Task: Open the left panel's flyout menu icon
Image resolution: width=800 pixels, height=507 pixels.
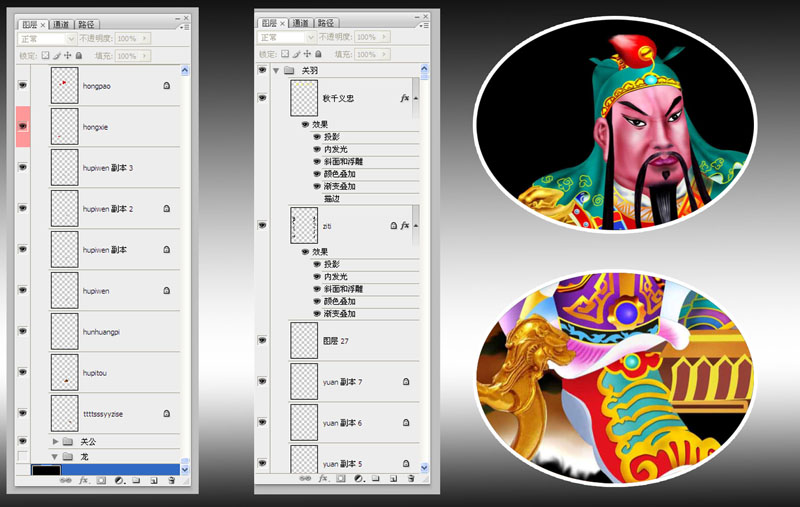Action: tap(185, 27)
